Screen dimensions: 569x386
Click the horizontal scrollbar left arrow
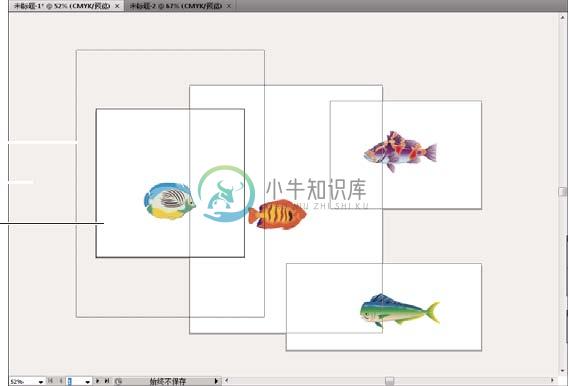click(227, 381)
